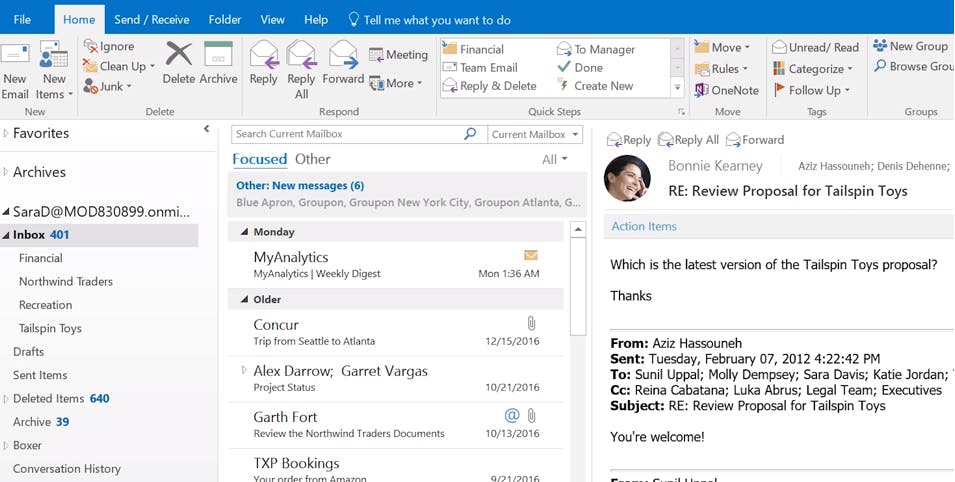Screen dimensions: 955x482
Task: Expand the Boxer folder
Action: tap(6, 445)
